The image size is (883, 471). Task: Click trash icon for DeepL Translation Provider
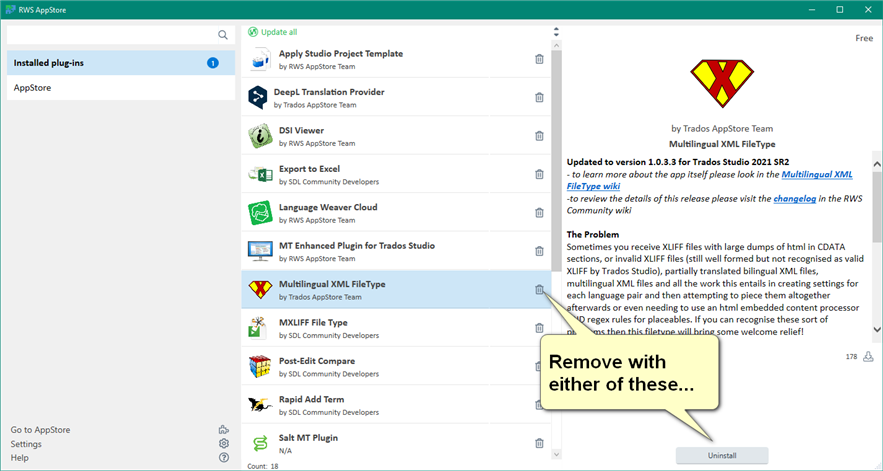pyautogui.click(x=539, y=97)
